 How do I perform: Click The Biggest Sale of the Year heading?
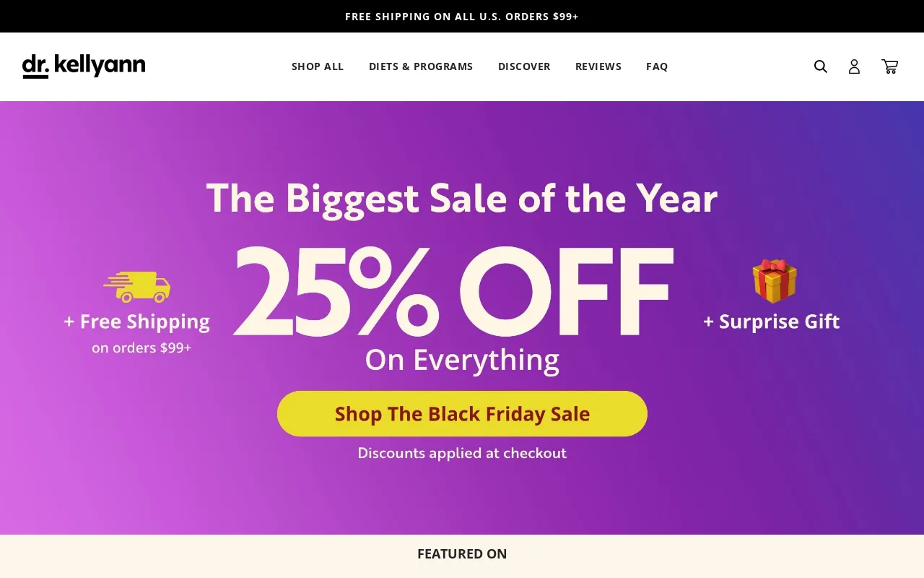(462, 198)
